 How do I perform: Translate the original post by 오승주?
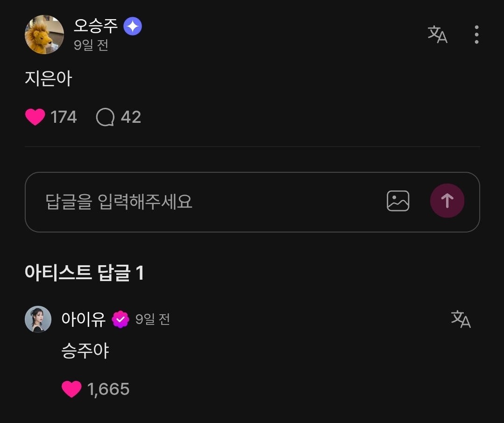(438, 34)
